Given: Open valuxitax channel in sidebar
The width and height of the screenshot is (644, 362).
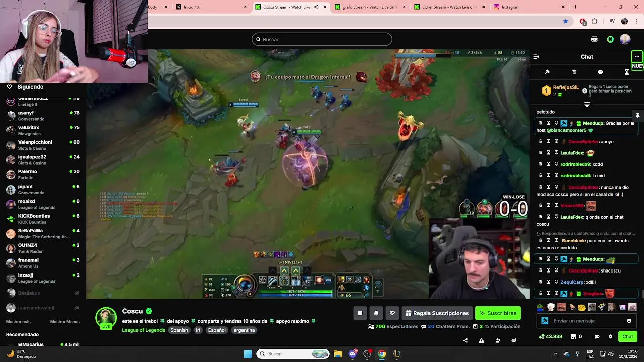Looking at the screenshot, I should 43,130.
